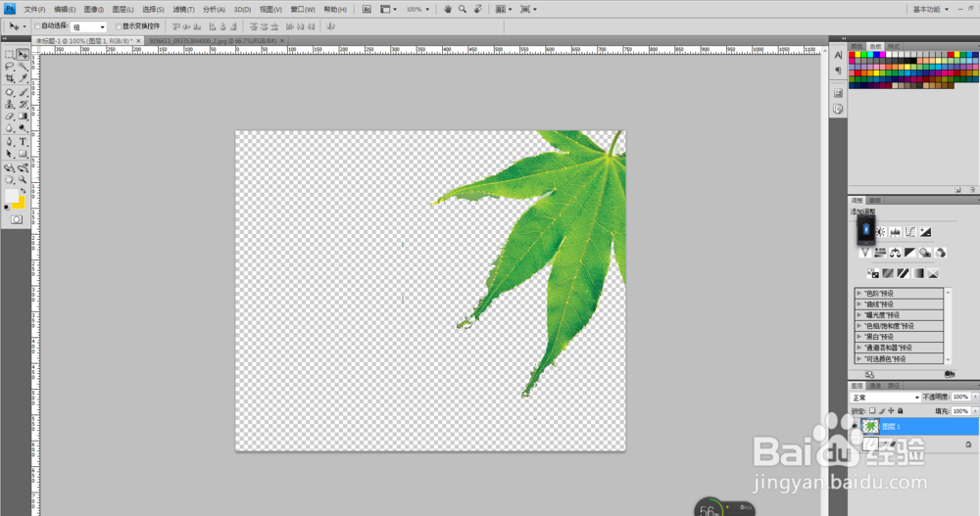980x516 pixels.
Task: Open the 基本功能 workspace dropdown
Action: [x=931, y=10]
